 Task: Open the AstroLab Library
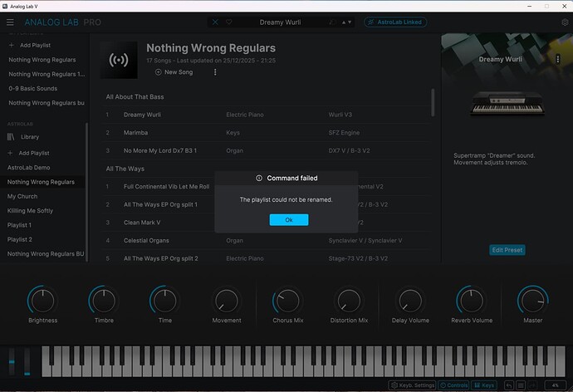pos(29,137)
